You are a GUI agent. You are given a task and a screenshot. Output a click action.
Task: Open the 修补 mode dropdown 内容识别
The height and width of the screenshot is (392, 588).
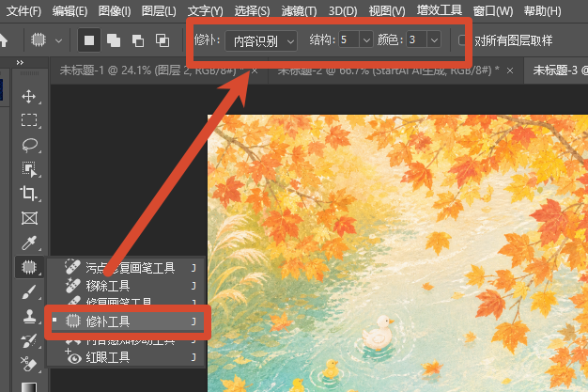click(261, 41)
